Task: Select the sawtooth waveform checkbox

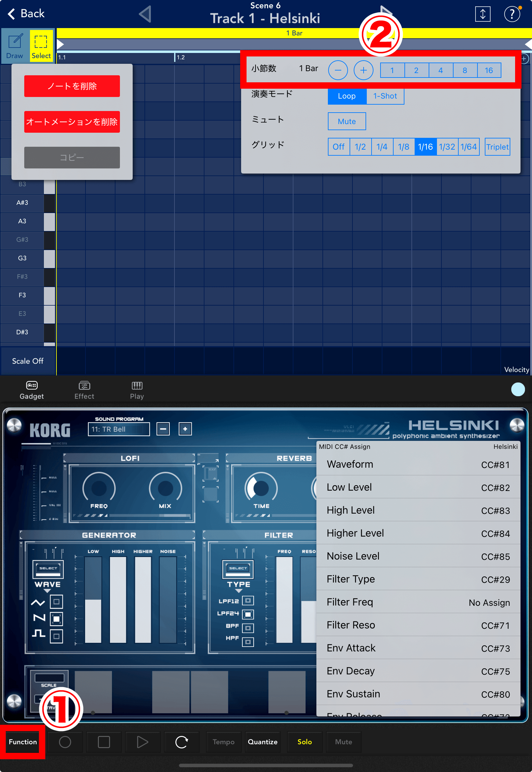Action: pos(56,619)
